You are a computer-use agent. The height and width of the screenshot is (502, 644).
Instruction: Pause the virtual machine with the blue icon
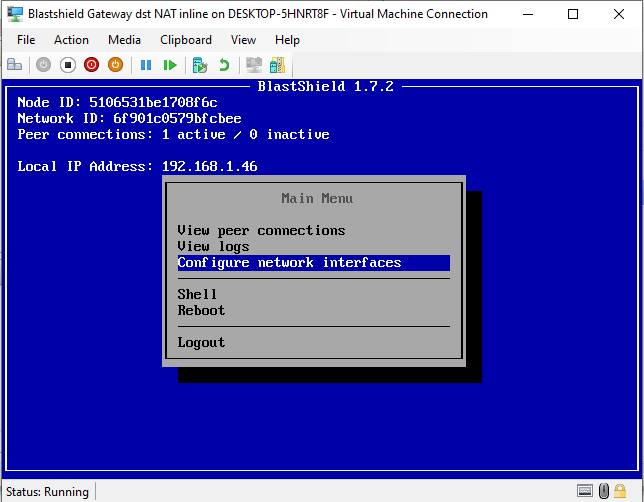146,65
